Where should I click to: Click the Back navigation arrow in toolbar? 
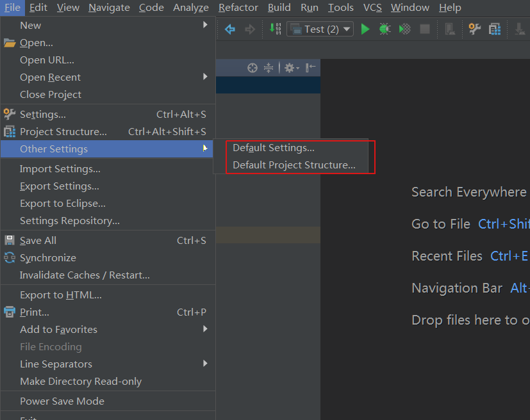coord(230,29)
